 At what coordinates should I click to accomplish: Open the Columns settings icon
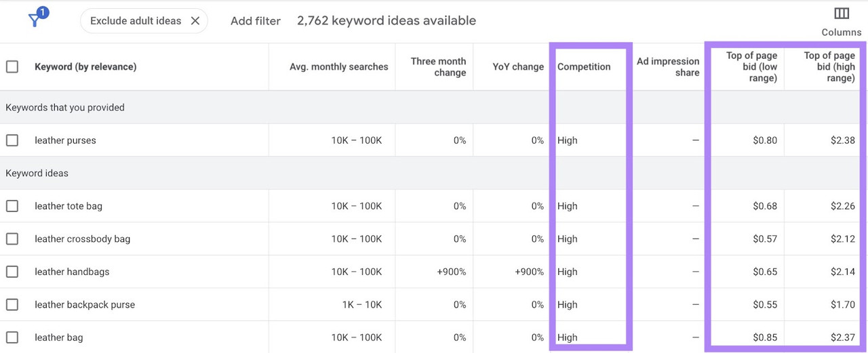click(842, 14)
